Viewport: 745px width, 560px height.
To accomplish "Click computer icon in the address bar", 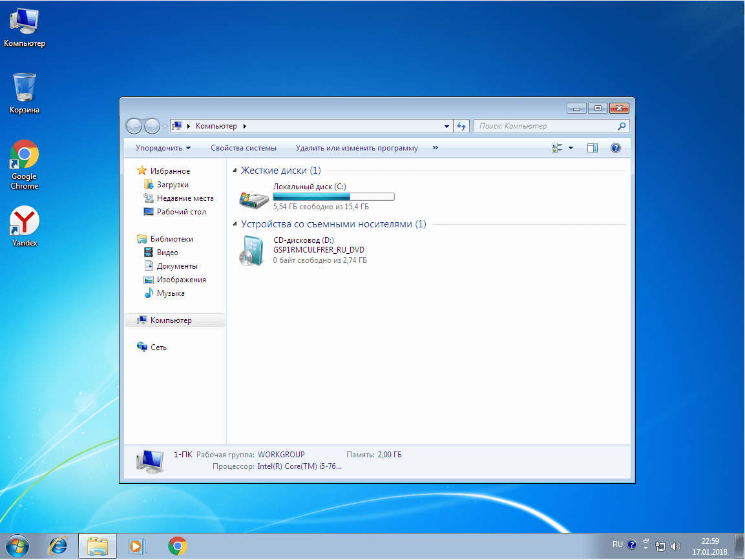I will pos(177,126).
